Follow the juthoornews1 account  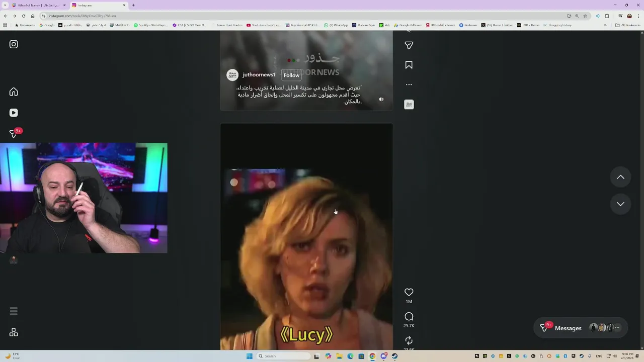(291, 75)
